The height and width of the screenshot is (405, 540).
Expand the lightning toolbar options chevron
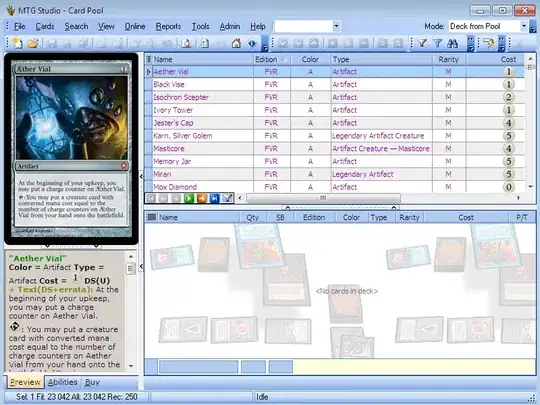click(501, 43)
